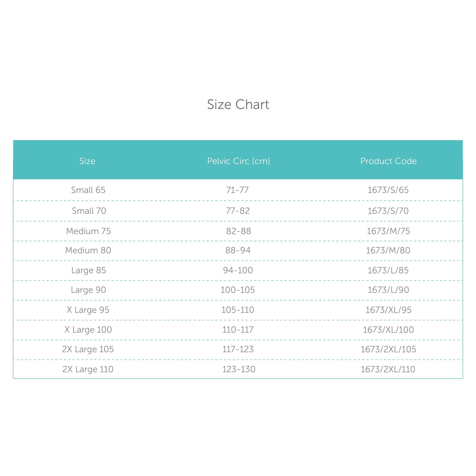Click the Size Chart title
Viewport: 476px width, 476px height.
pyautogui.click(x=238, y=105)
